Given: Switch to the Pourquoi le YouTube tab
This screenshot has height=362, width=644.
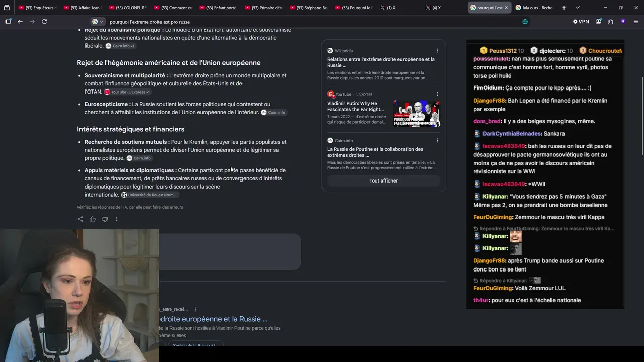Looking at the screenshot, I should [x=355, y=8].
